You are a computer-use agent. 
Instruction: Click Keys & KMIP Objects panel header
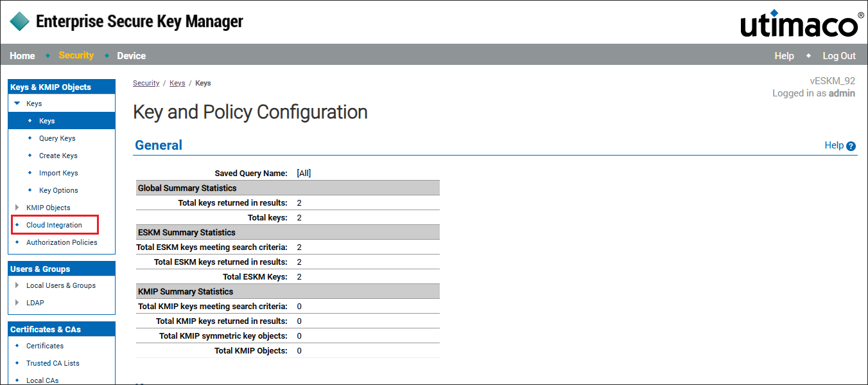tap(62, 87)
